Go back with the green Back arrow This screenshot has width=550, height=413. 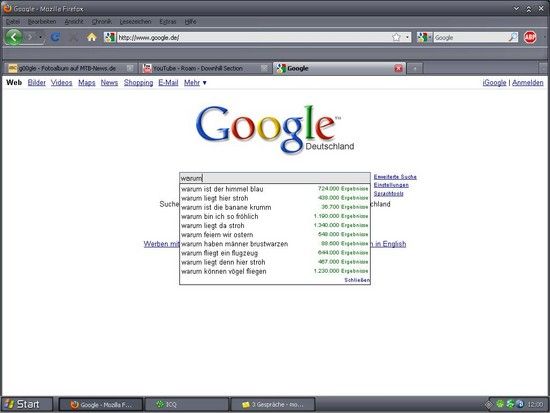14,37
